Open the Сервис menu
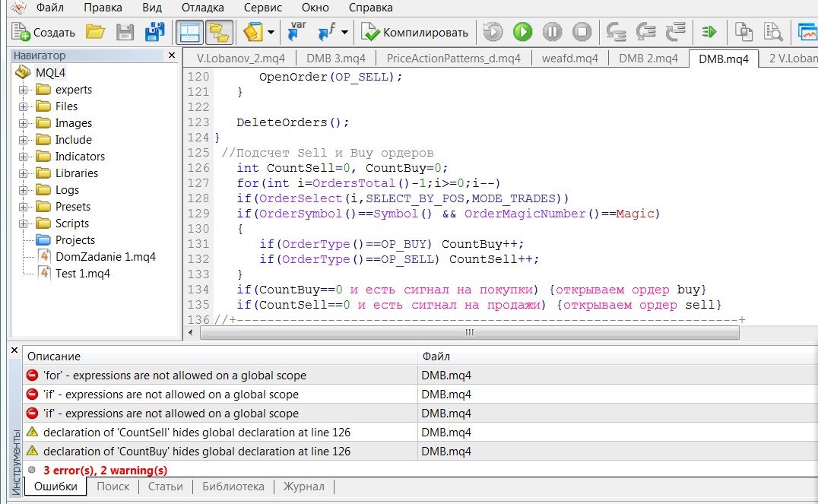Viewport: 818px width, 504px height. 263,8
